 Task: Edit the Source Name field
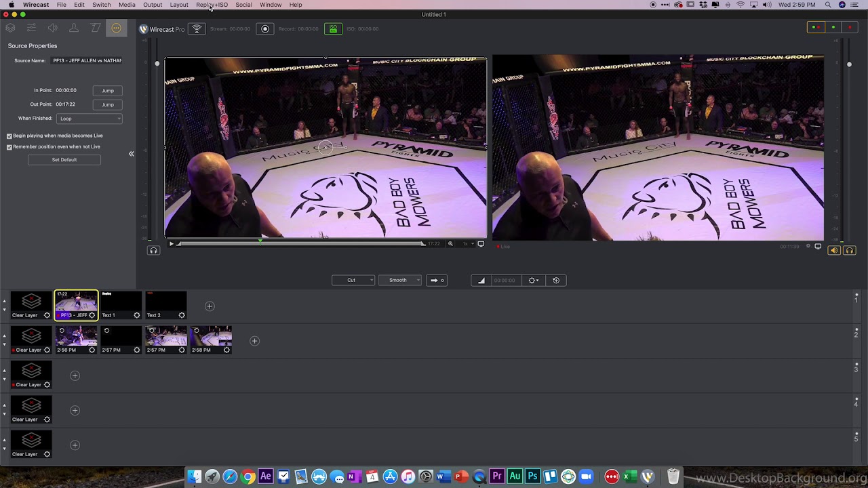(x=87, y=61)
